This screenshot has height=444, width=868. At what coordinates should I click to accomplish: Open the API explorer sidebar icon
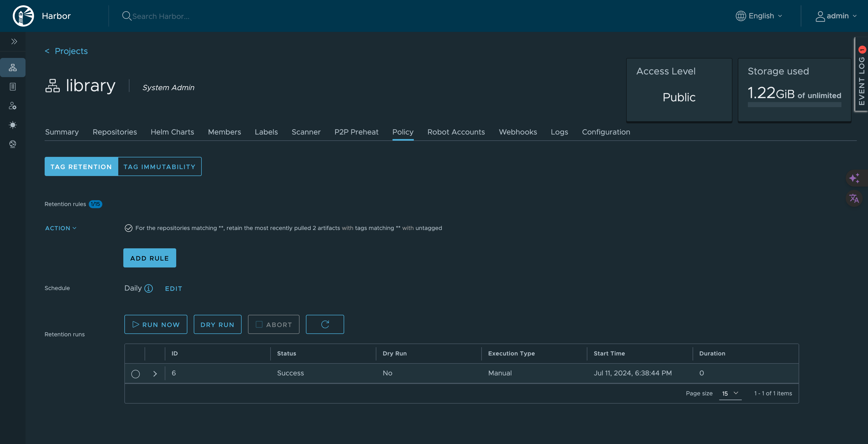coord(13,144)
